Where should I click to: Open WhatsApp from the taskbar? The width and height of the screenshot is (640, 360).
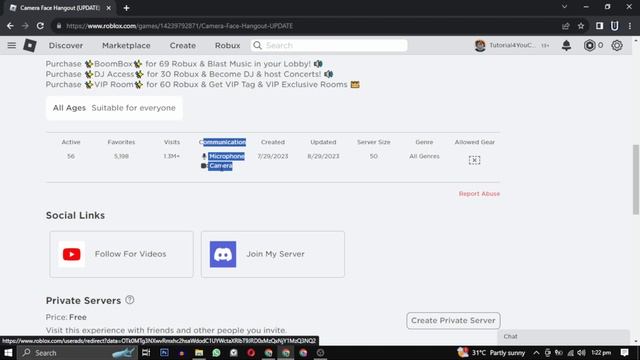pos(216,353)
